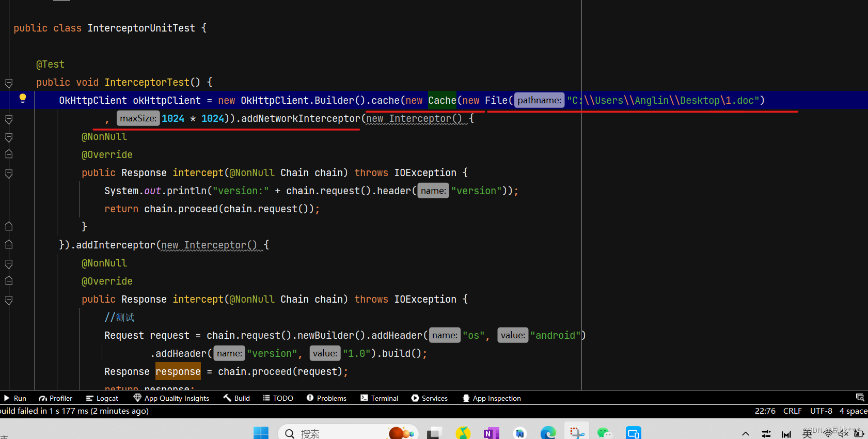Open the blue remote desktop app on the taskbar
The width and height of the screenshot is (868, 439).
click(x=633, y=433)
